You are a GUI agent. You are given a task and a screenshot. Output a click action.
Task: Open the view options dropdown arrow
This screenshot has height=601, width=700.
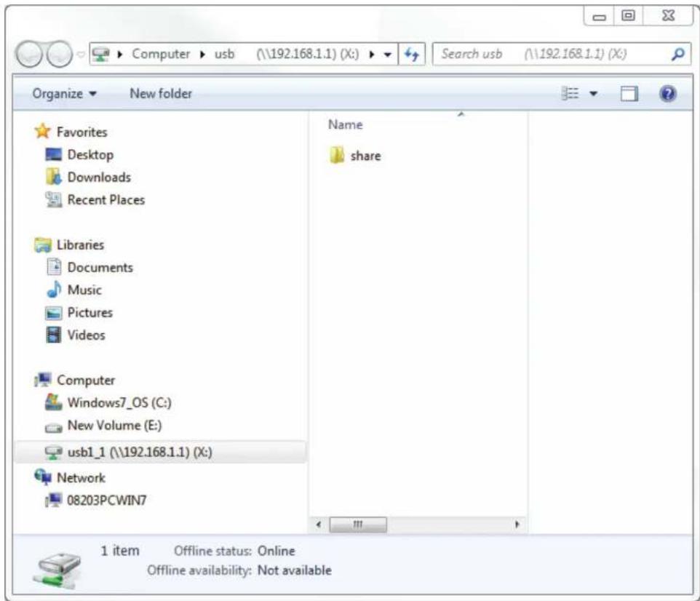click(593, 94)
